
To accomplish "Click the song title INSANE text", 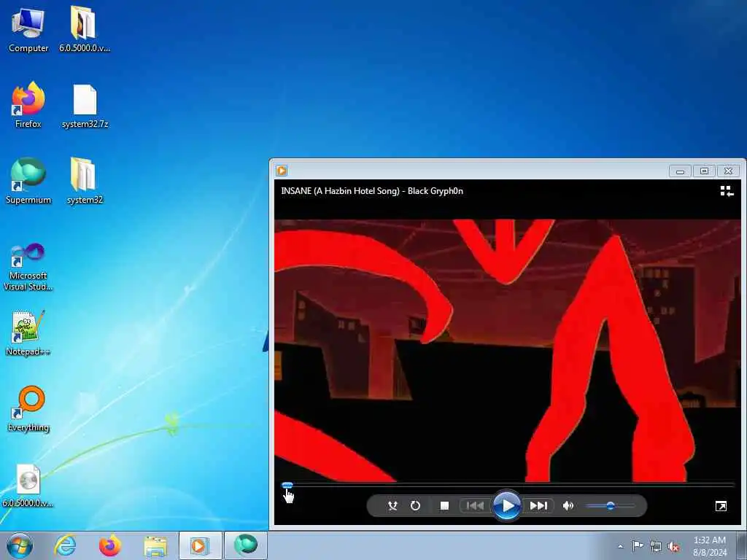I will pos(372,191).
